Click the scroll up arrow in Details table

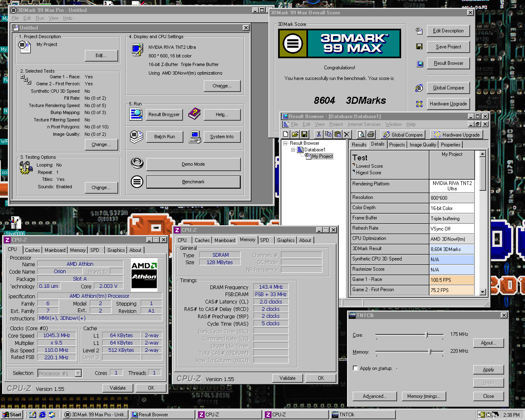tap(483, 154)
